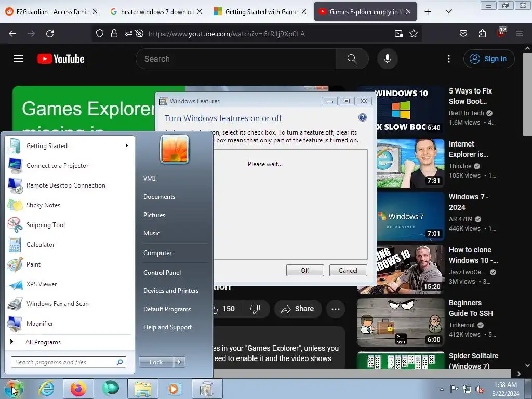Click the Pocket save icon
Image resolution: width=532 pixels, height=399 pixels.
coord(463,34)
